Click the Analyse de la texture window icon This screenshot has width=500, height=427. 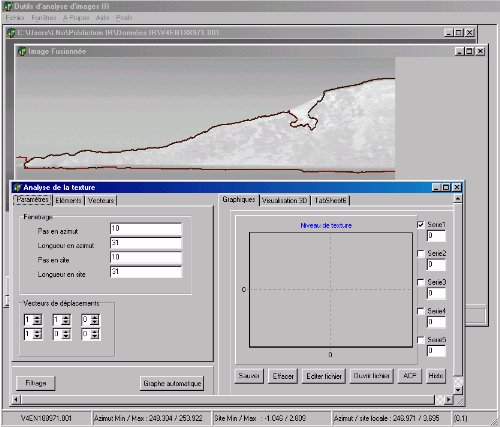[x=17, y=187]
